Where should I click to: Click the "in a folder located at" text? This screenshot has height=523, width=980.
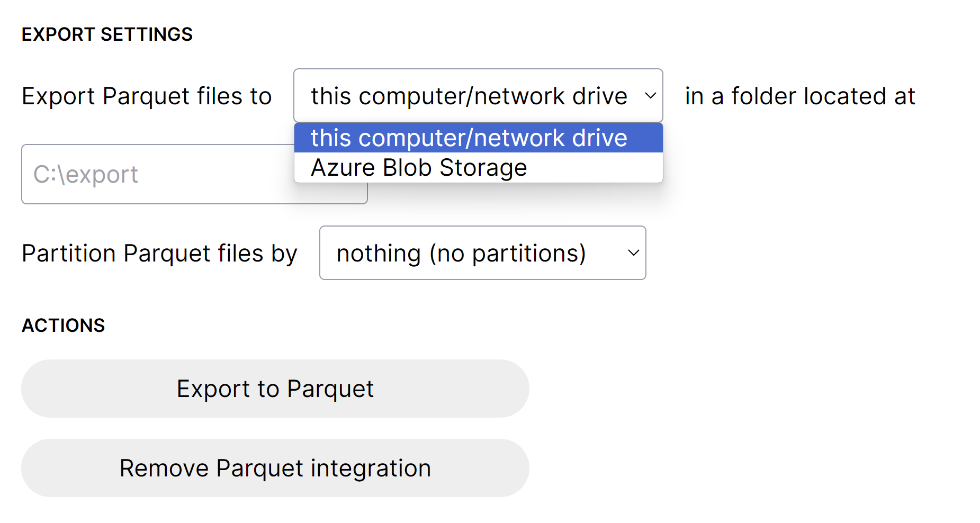[799, 96]
